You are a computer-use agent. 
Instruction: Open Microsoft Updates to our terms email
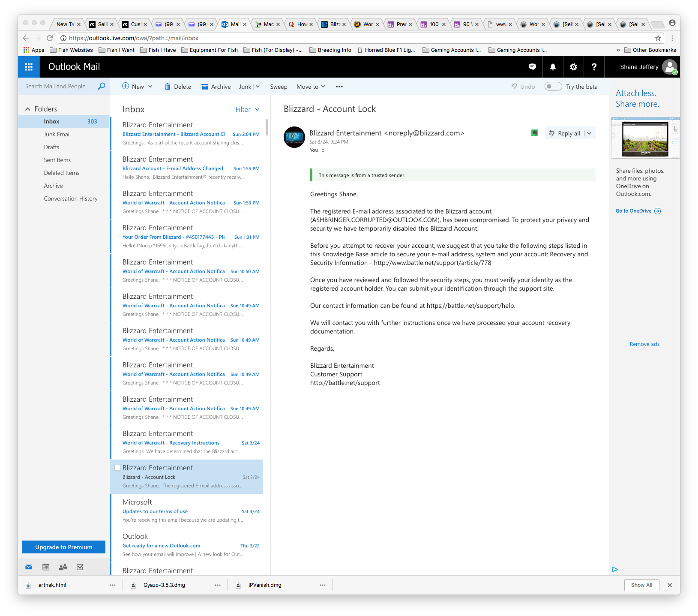click(x=187, y=511)
